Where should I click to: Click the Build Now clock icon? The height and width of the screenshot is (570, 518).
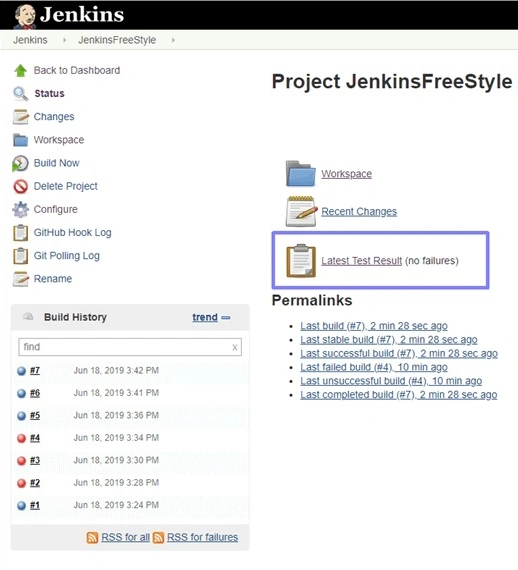point(20,163)
